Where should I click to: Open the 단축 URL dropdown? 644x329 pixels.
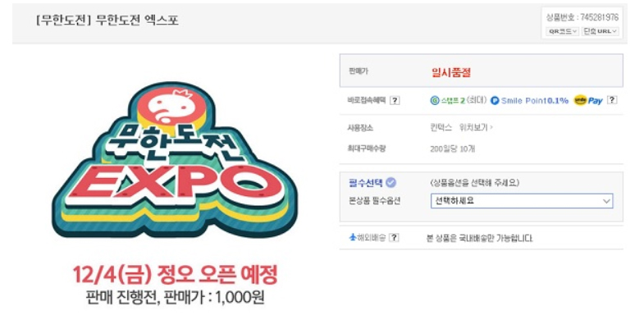[x=601, y=31]
